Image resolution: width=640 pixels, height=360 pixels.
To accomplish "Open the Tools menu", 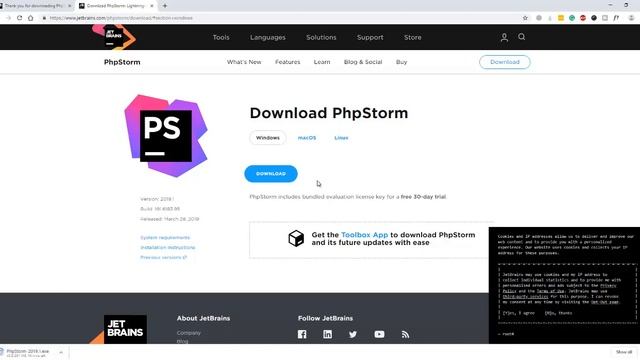I will pos(221,37).
